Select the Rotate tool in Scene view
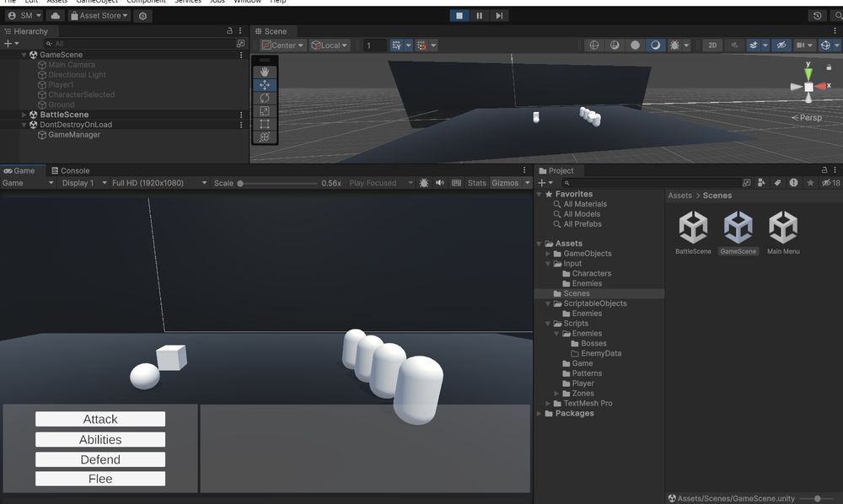This screenshot has height=504, width=843. [265, 98]
